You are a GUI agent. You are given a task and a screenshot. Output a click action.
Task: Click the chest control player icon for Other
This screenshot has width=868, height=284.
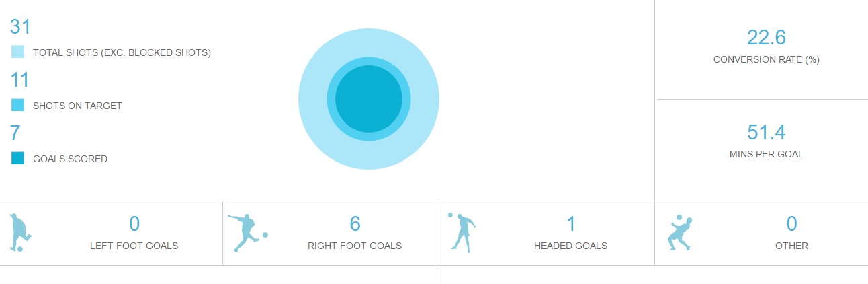[680, 233]
